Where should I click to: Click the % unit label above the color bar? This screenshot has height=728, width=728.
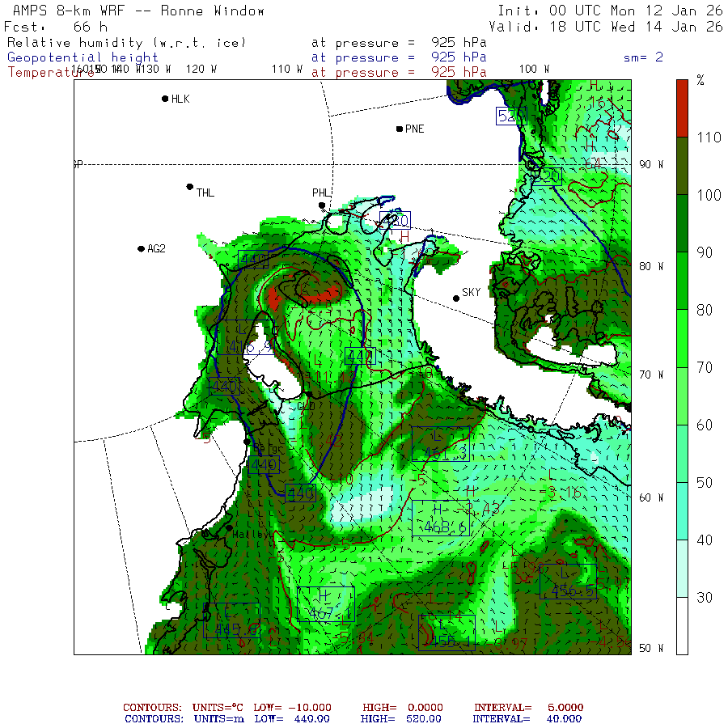coord(700,81)
